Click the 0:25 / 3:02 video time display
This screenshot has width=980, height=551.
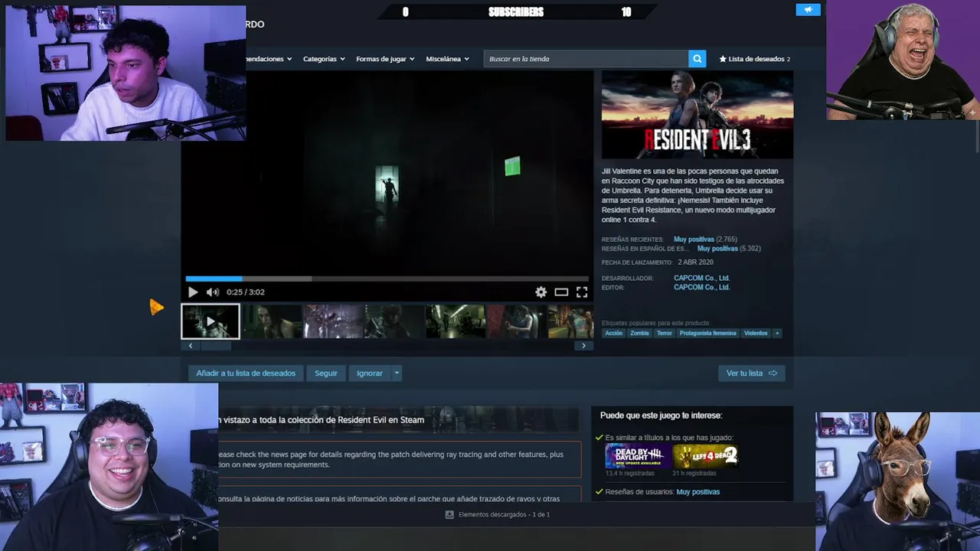(x=246, y=292)
